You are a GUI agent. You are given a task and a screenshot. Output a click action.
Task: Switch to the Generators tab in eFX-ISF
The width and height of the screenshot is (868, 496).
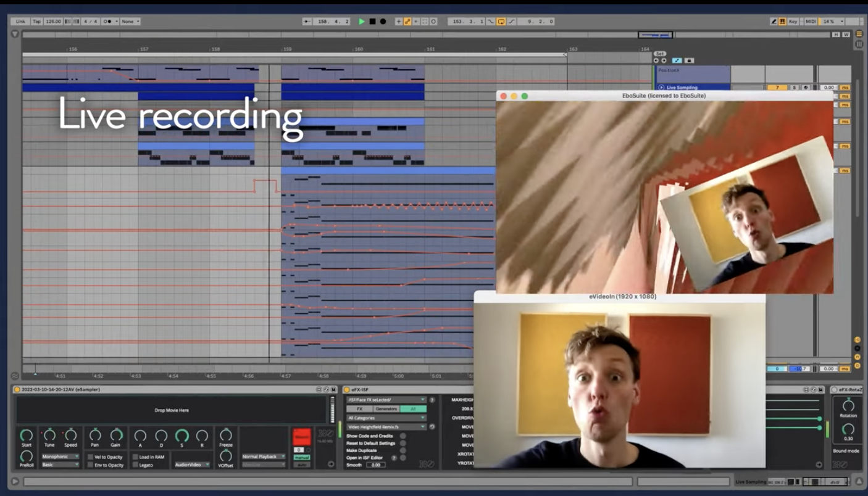pos(386,408)
